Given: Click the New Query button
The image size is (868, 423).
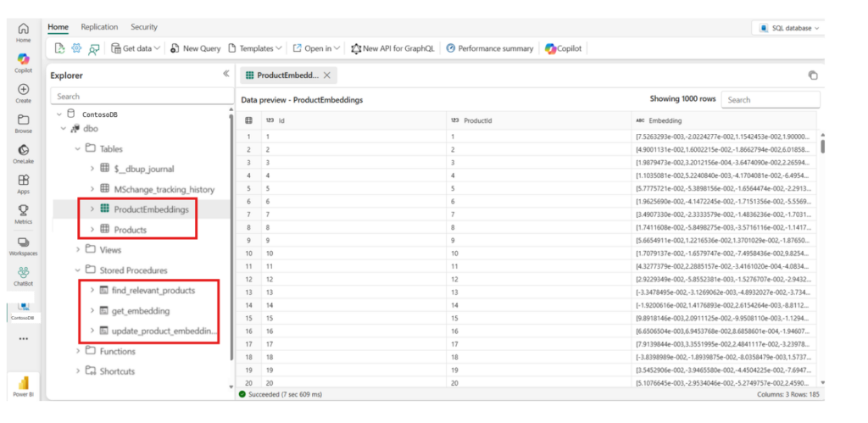Looking at the screenshot, I should (x=196, y=48).
